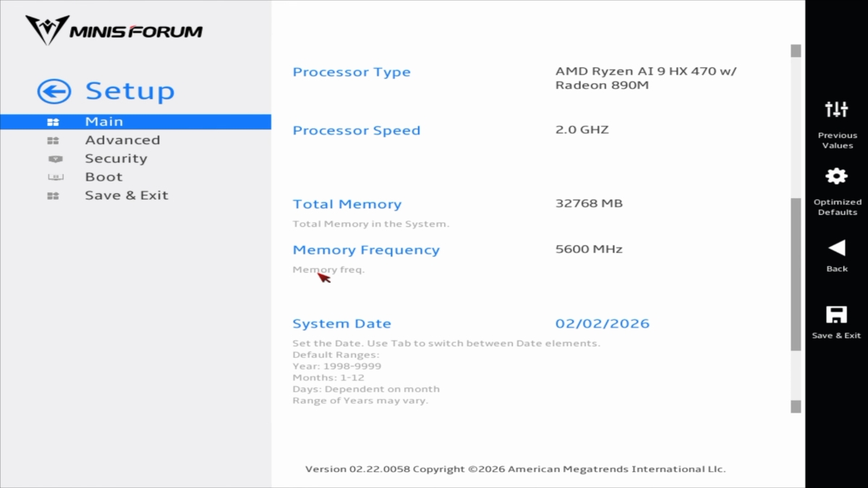Click the System Date setting label

(341, 324)
